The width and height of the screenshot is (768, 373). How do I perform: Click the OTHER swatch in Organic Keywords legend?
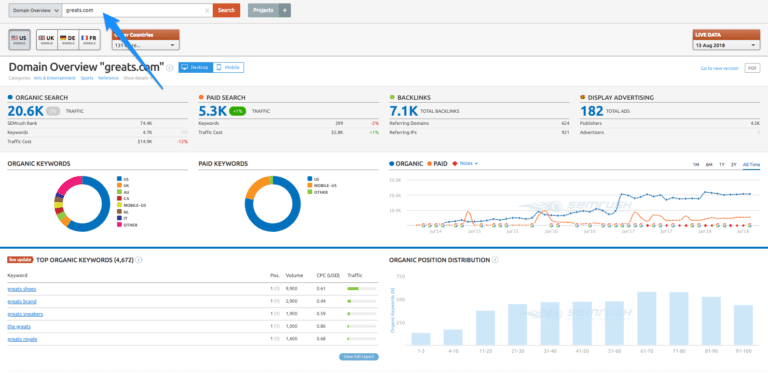click(x=119, y=225)
